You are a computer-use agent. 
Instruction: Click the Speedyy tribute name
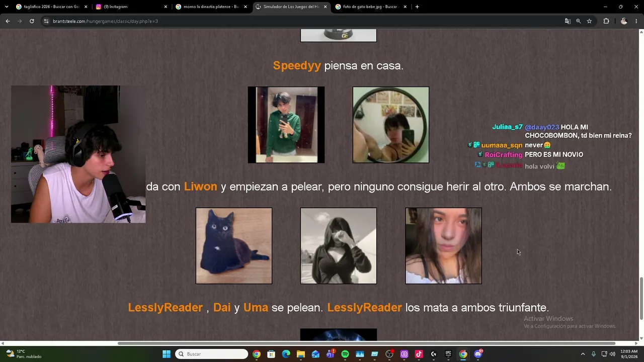pyautogui.click(x=297, y=66)
